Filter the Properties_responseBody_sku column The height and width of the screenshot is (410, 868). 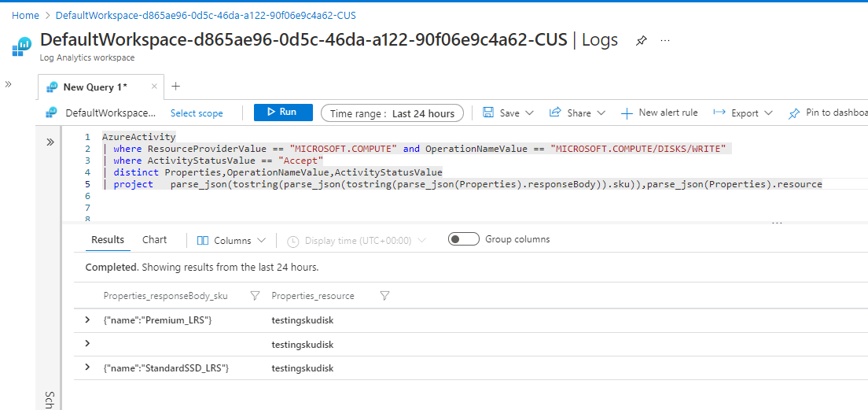click(255, 296)
